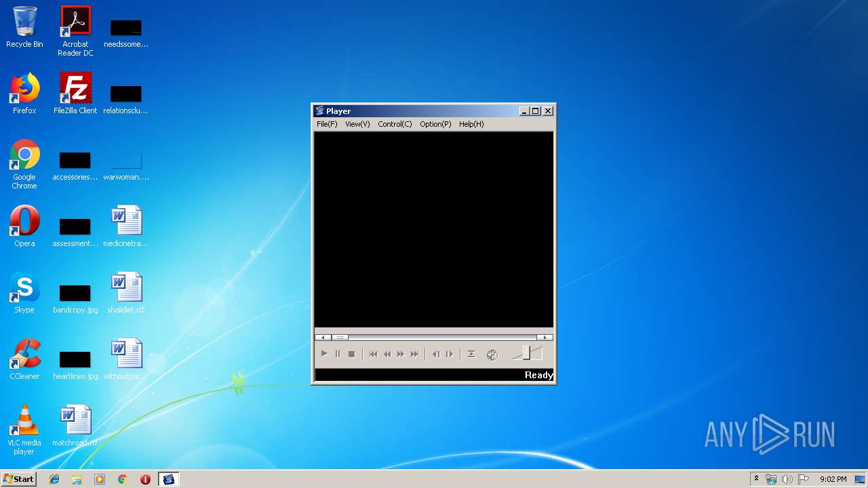Open Windows Explorer from the taskbar
868x488 pixels.
click(x=77, y=479)
